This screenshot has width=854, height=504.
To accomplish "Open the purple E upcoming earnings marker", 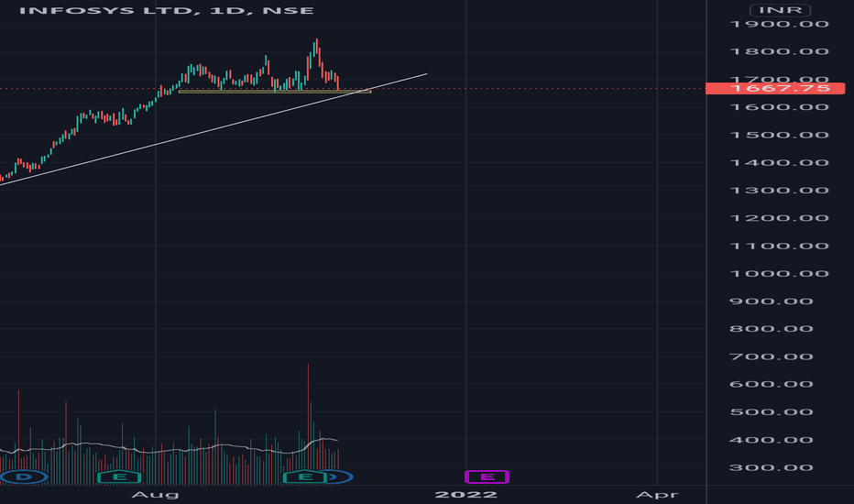I will click(x=487, y=477).
